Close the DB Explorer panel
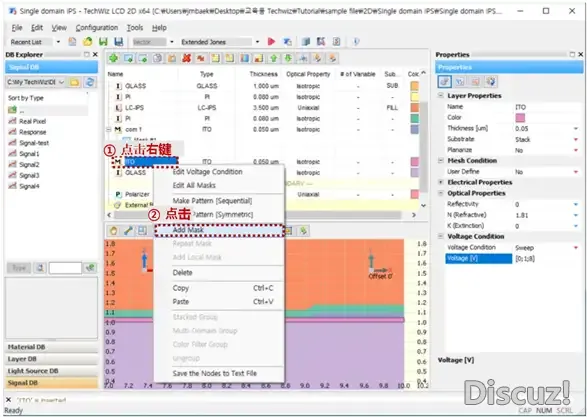The height and width of the screenshot is (417, 587). coord(95,55)
